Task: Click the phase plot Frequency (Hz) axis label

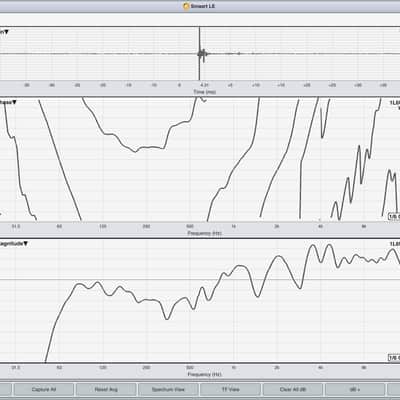Action: [x=204, y=233]
